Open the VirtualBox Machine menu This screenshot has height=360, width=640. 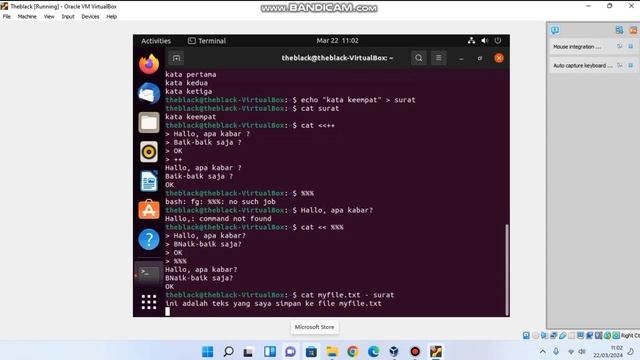click(x=27, y=17)
